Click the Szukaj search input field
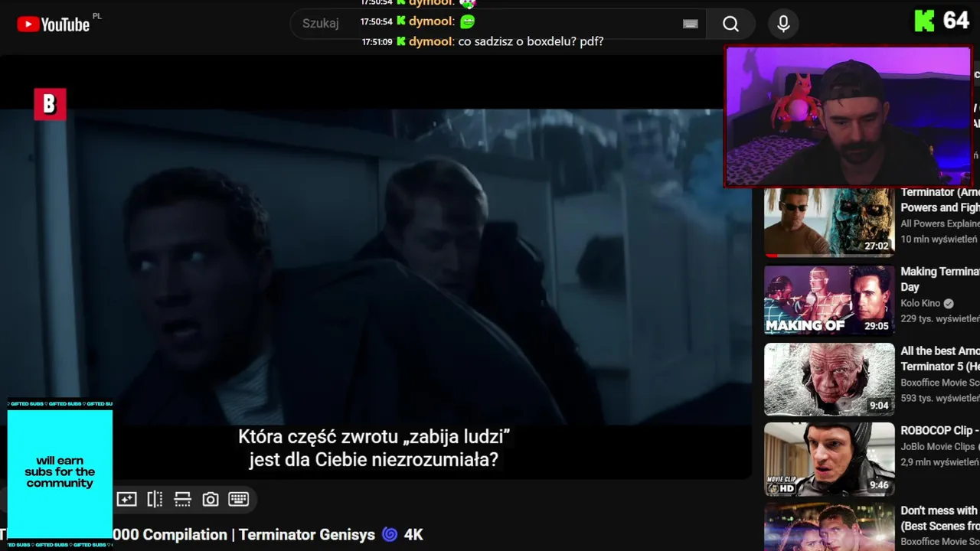Viewport: 980px width, 551px height. 498,24
